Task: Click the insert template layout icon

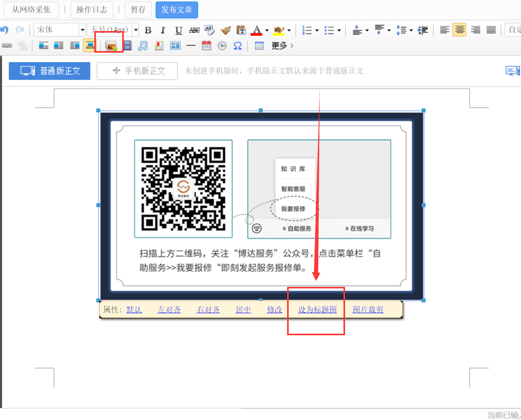Action: 175,46
